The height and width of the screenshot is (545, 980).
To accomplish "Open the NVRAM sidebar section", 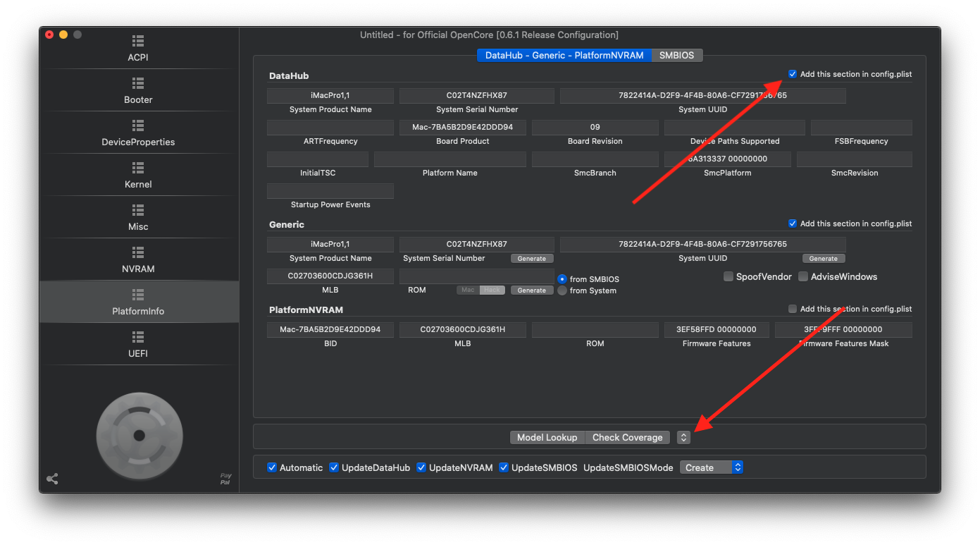I will [138, 259].
